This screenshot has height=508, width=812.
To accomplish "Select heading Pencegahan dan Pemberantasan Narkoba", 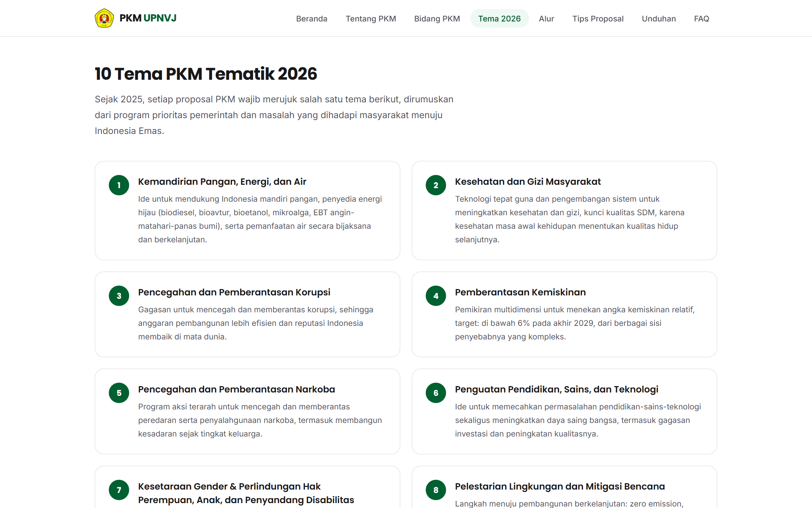I will 236,389.
